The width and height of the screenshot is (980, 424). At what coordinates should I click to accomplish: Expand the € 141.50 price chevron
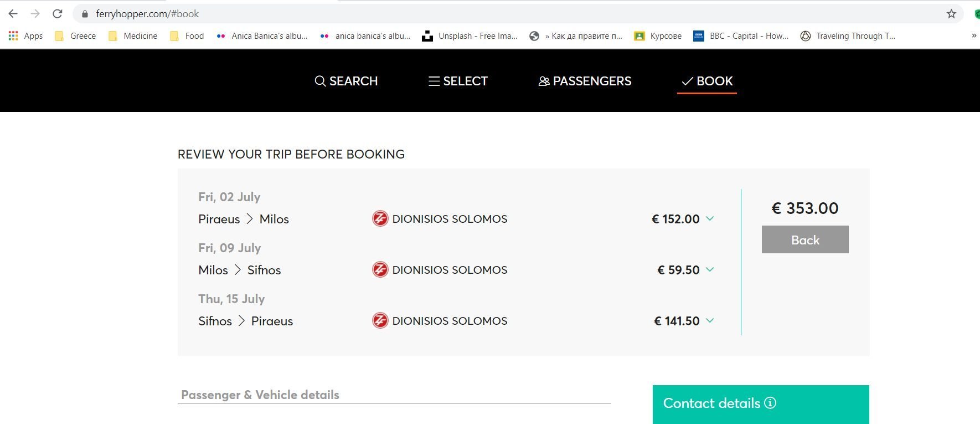click(710, 321)
